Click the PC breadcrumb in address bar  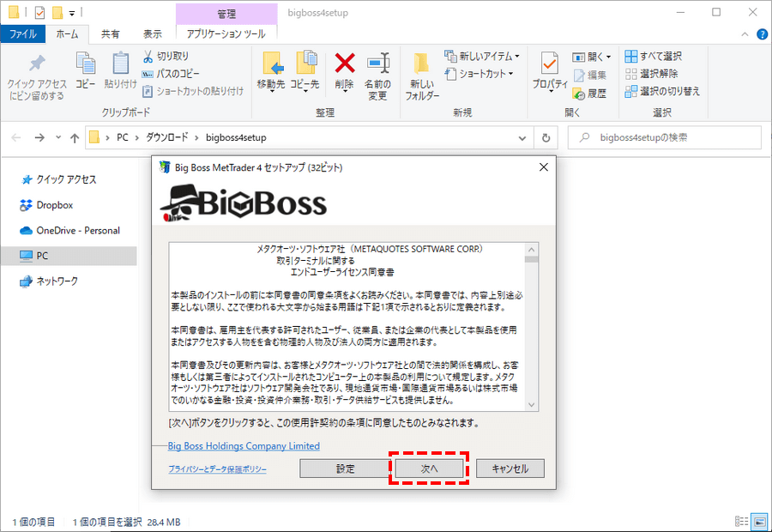(122, 137)
